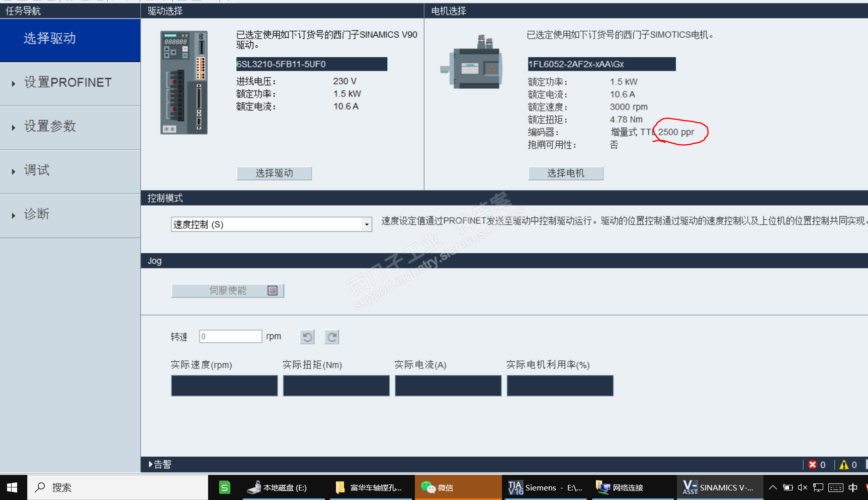This screenshot has height=500, width=868.
Task: Toggle the servo enable (伺服使能) button
Action: click(228, 290)
